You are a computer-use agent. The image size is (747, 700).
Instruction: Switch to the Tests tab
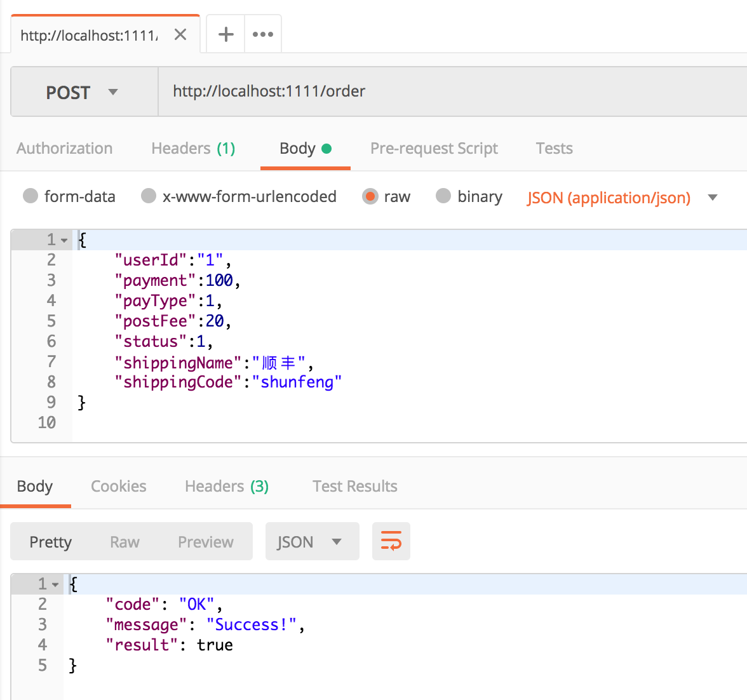[553, 148]
